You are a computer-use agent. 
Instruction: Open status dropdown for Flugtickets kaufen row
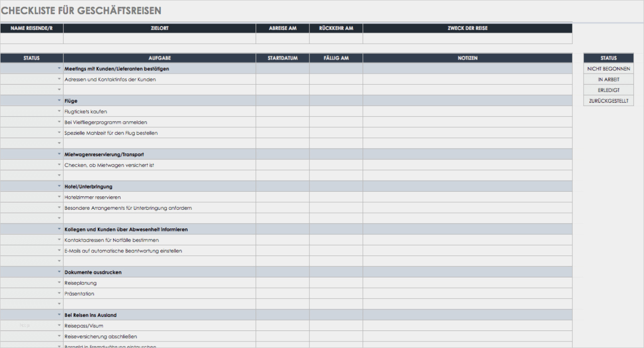(59, 112)
